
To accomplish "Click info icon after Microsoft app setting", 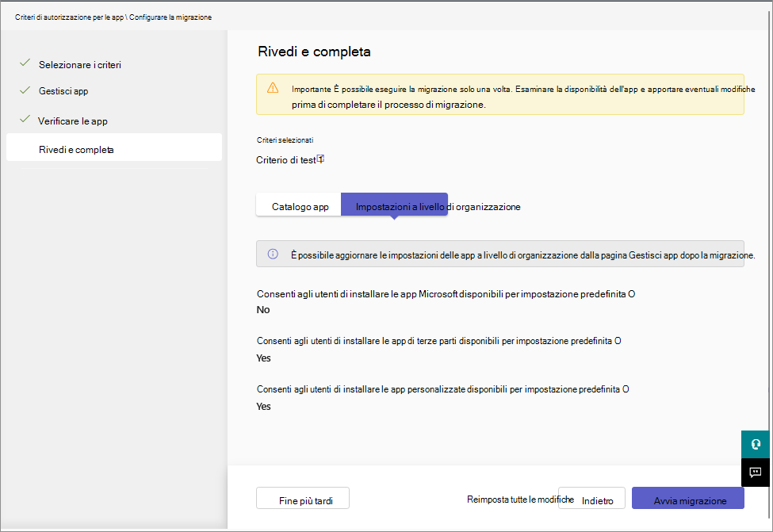I will point(632,294).
